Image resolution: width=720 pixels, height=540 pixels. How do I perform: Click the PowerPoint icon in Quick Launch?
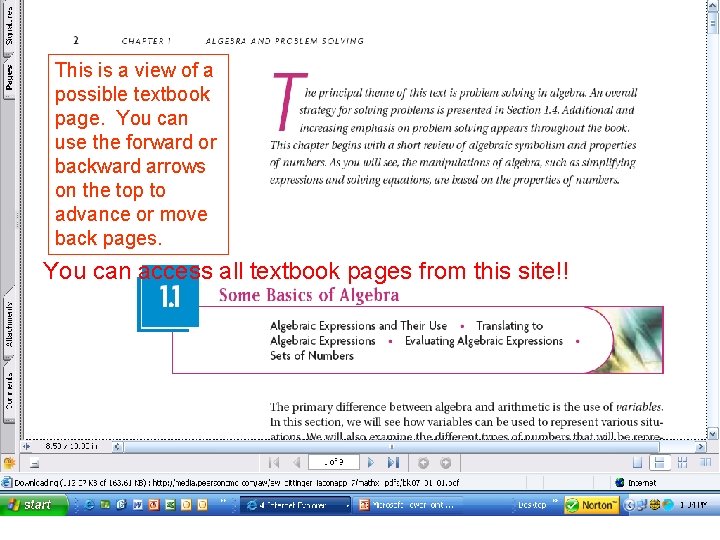click(154, 505)
